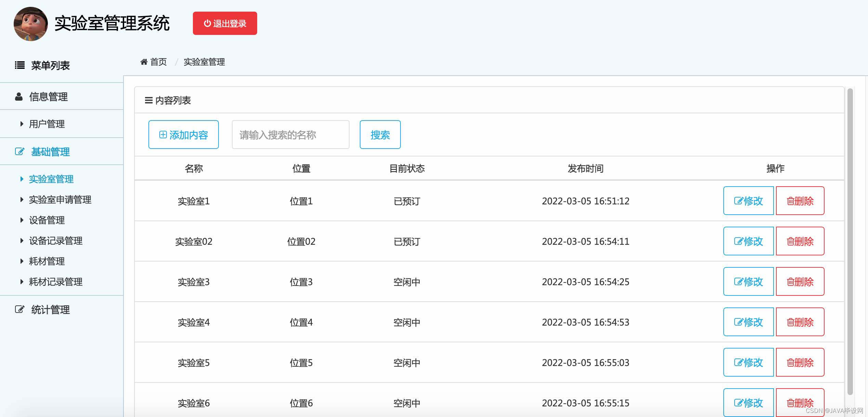Click the user avatar image
Screen dimensions: 868x417
31,24
